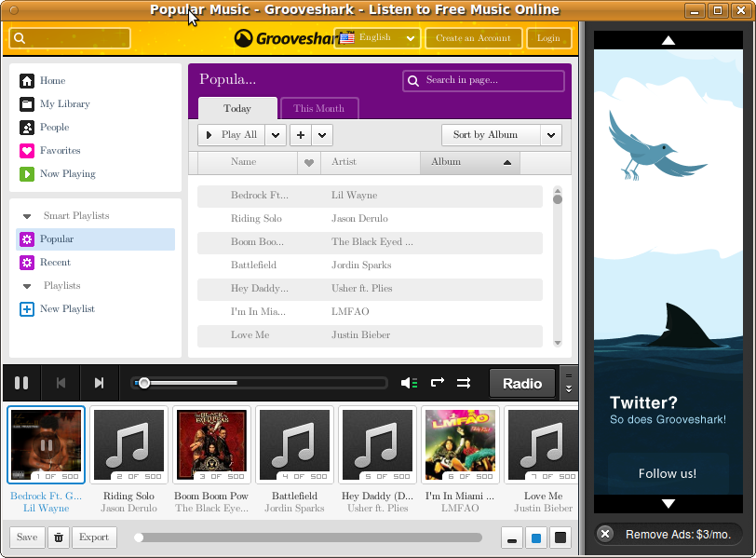Click Follow us in Twitter ad
756x558 pixels.
click(x=668, y=474)
